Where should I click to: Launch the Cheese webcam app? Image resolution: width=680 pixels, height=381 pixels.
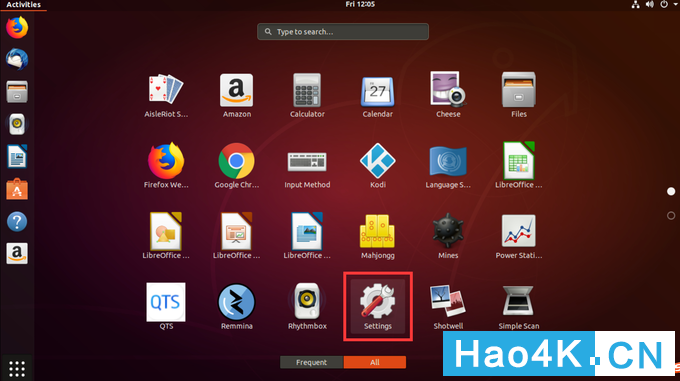click(448, 95)
